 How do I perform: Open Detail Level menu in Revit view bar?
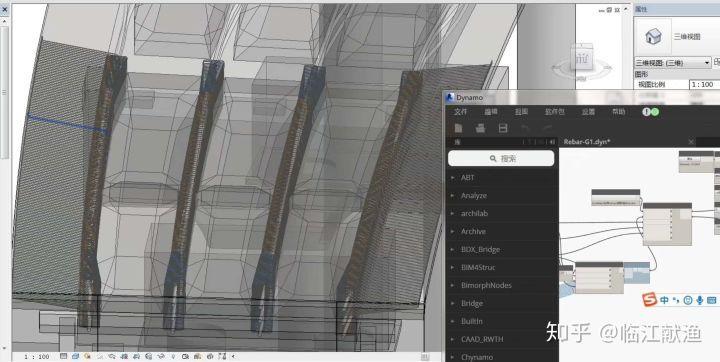[x=63, y=356]
